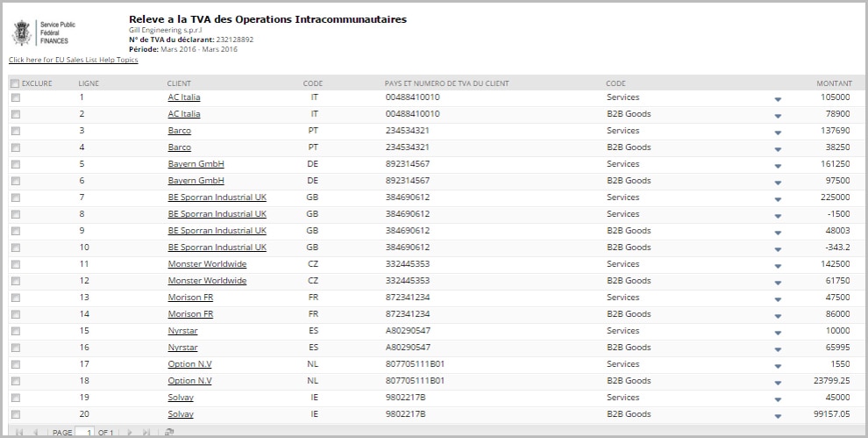Click the MONTANT column header
868x438 pixels.
[834, 83]
